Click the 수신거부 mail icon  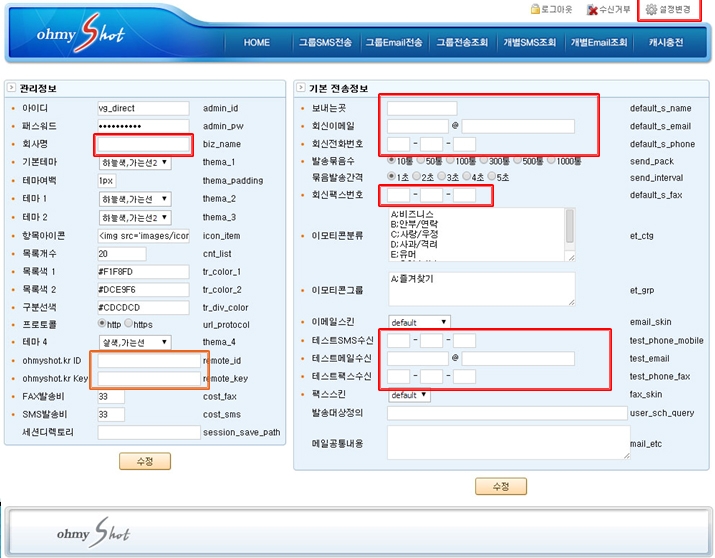pyautogui.click(x=593, y=9)
